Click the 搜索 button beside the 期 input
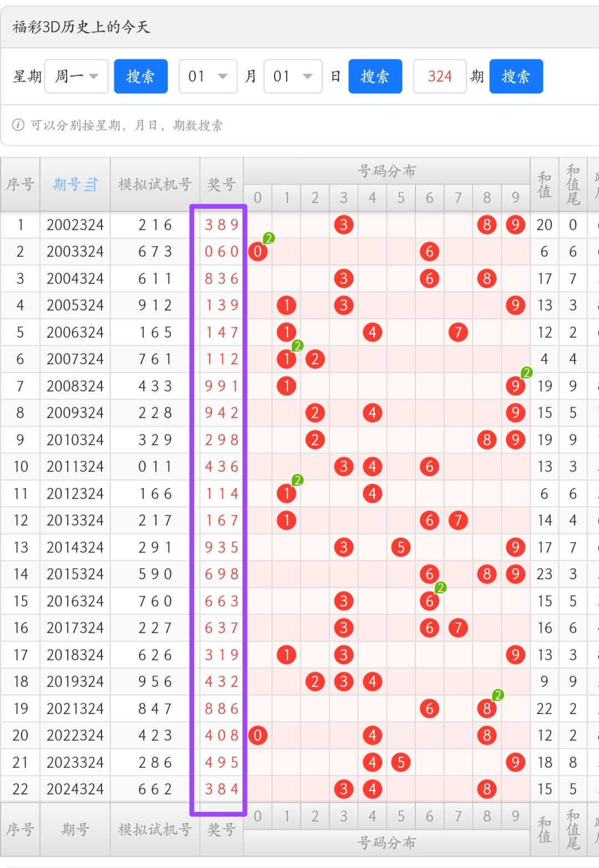The width and height of the screenshot is (599, 868). click(x=516, y=76)
